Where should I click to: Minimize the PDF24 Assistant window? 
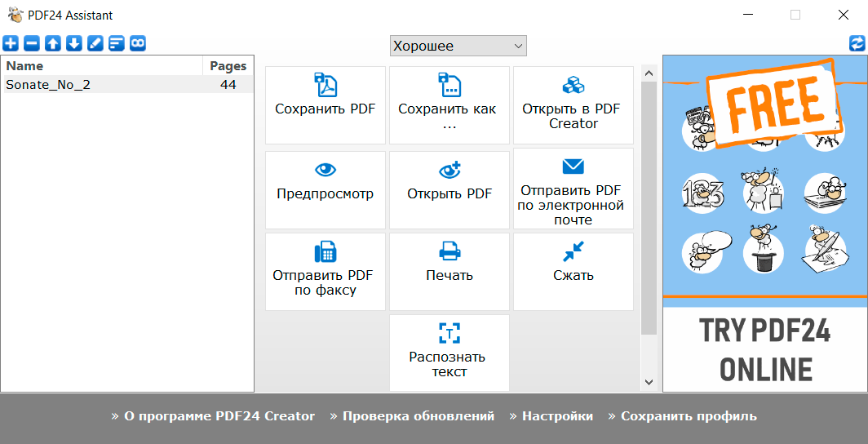coord(747,15)
